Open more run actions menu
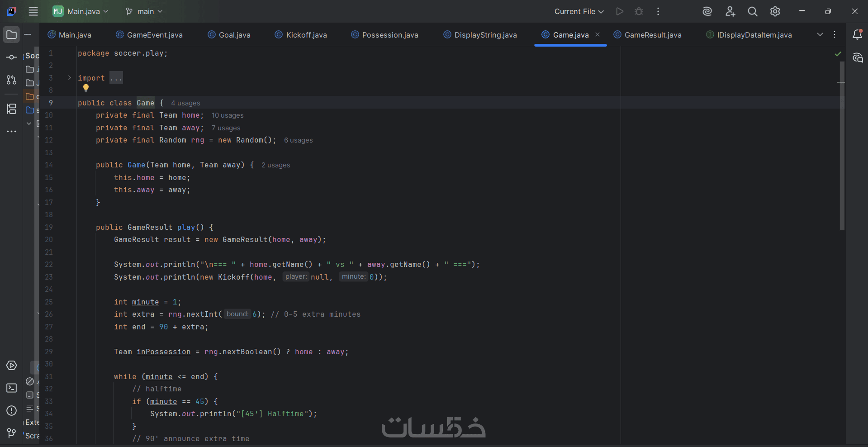Image resolution: width=868 pixels, height=447 pixels. pos(658,11)
